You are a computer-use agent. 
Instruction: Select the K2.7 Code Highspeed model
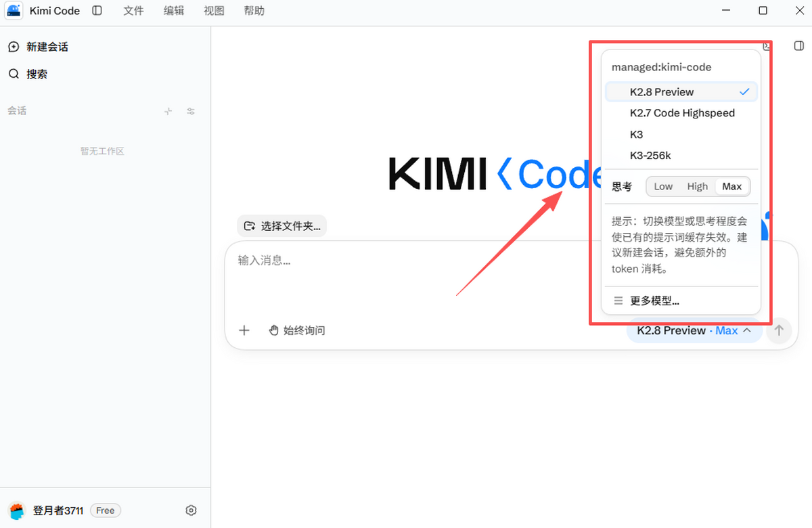681,113
